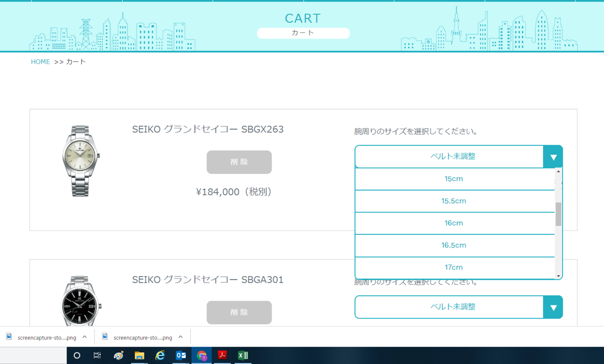Open Outlook from the taskbar
This screenshot has width=604, height=364.
tap(181, 356)
